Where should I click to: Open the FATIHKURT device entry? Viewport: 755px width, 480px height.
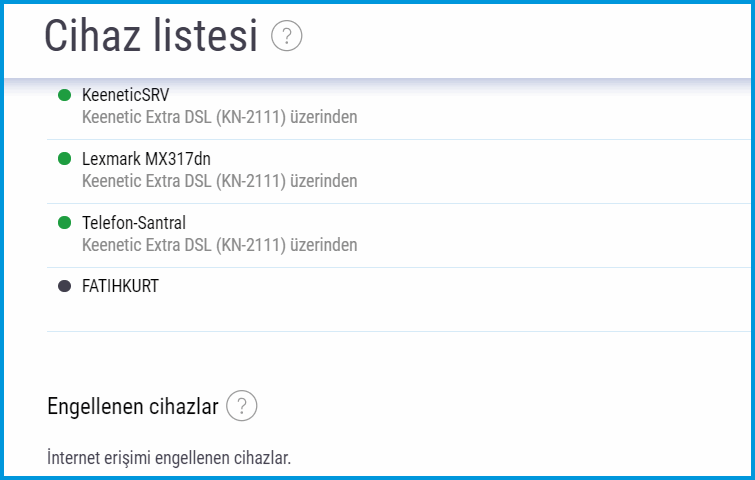coord(120,286)
